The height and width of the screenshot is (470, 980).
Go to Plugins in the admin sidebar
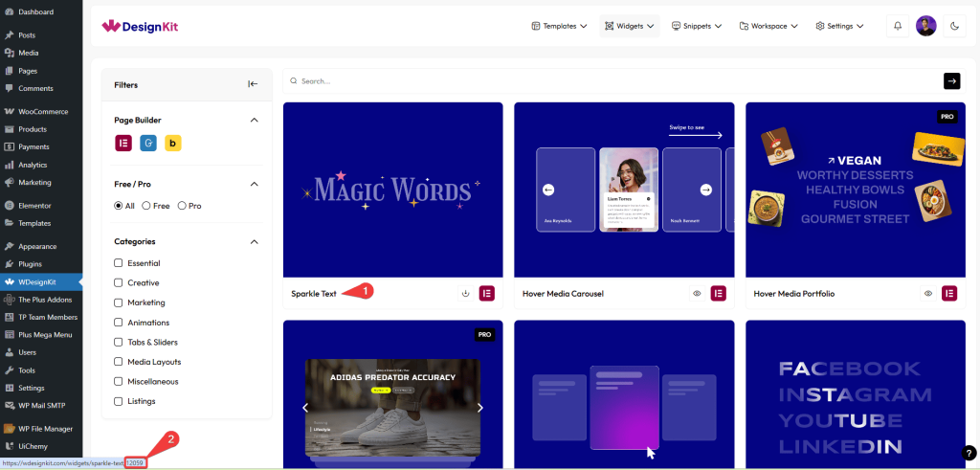pos(30,264)
